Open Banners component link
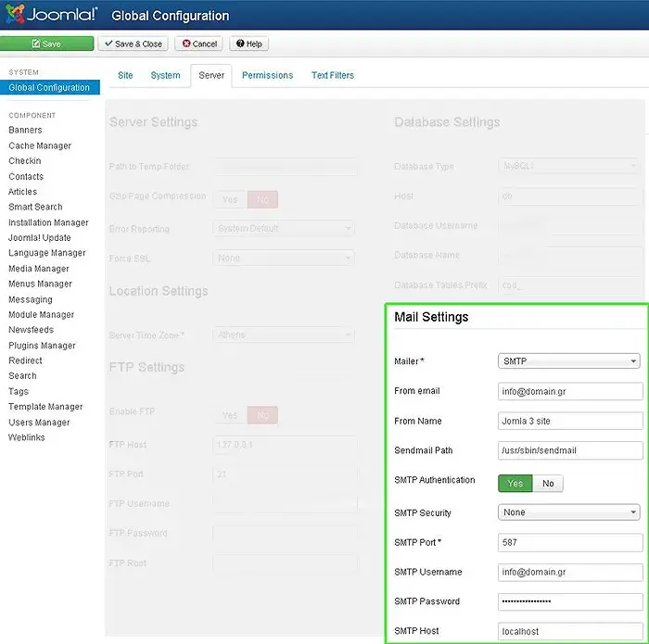Image resolution: width=649 pixels, height=644 pixels. pyautogui.click(x=25, y=130)
